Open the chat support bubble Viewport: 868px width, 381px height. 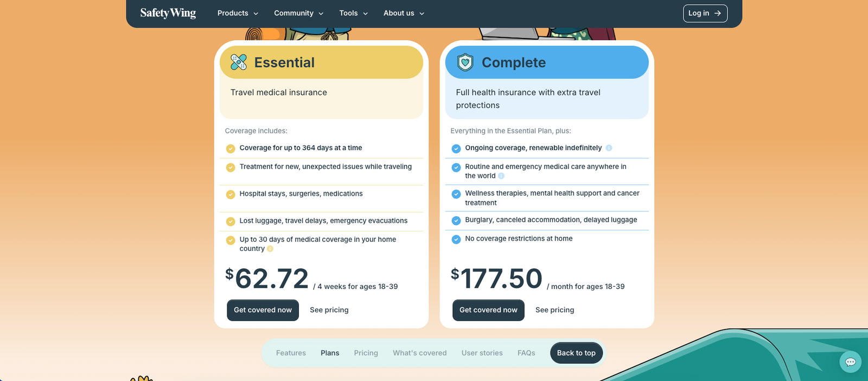(x=850, y=362)
